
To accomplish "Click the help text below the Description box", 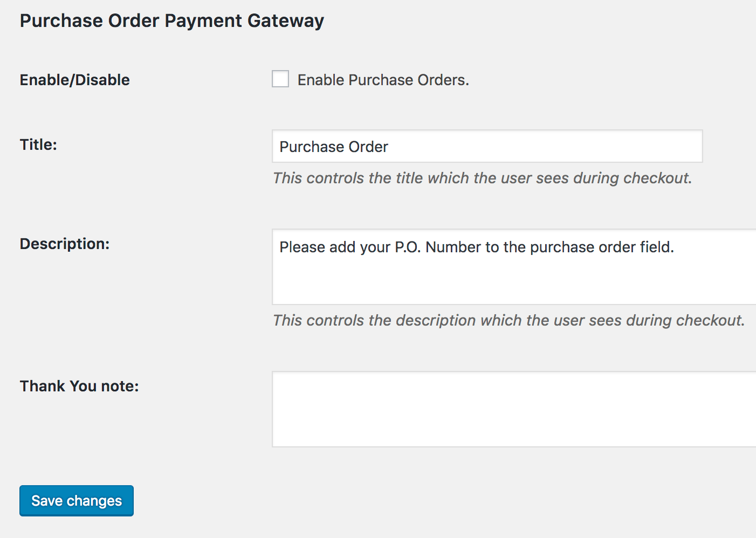I will tap(508, 320).
